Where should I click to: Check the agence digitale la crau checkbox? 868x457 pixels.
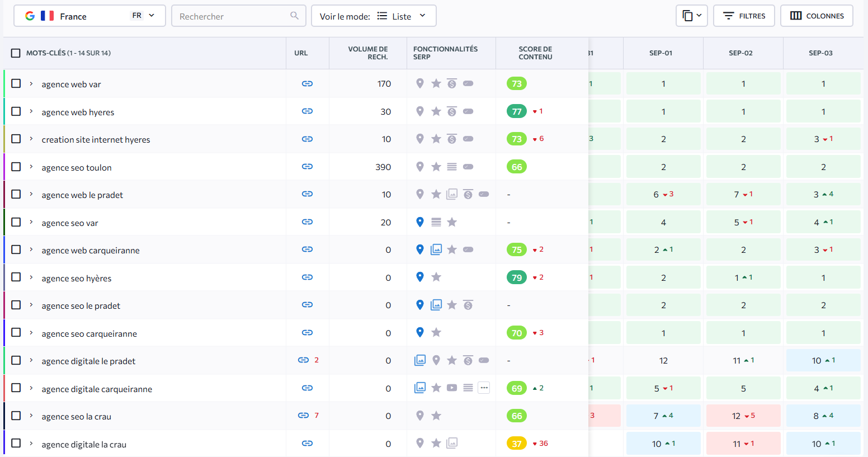(x=16, y=443)
